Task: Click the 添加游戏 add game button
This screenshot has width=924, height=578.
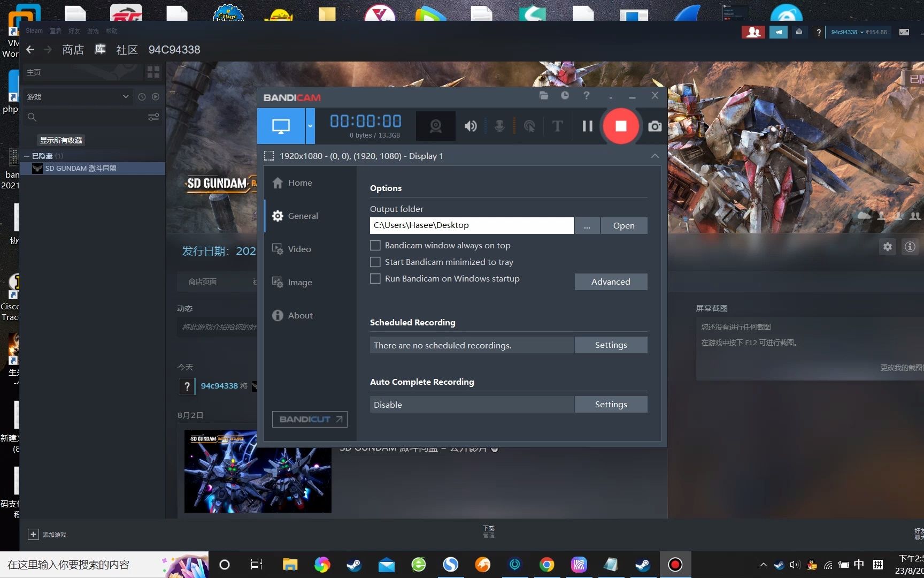Action: coord(47,535)
